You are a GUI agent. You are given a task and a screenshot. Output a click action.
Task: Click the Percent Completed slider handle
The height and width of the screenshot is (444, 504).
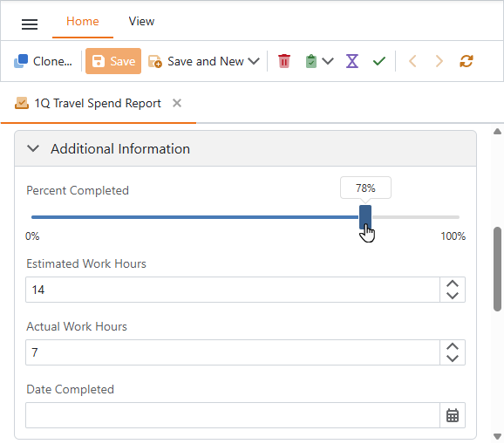pos(365,217)
